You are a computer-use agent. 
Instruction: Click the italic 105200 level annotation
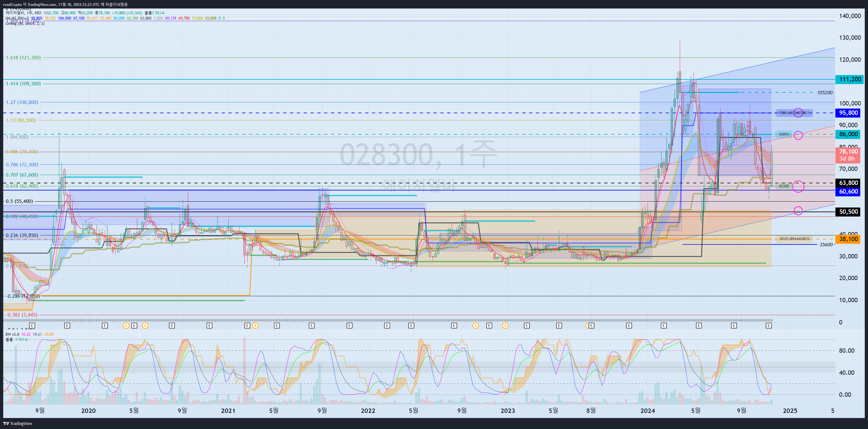(x=825, y=92)
